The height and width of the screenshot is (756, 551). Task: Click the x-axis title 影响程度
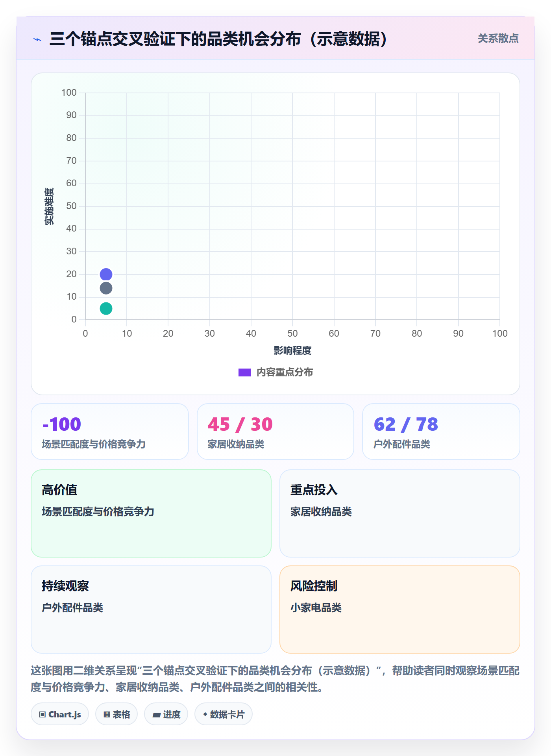point(292,350)
